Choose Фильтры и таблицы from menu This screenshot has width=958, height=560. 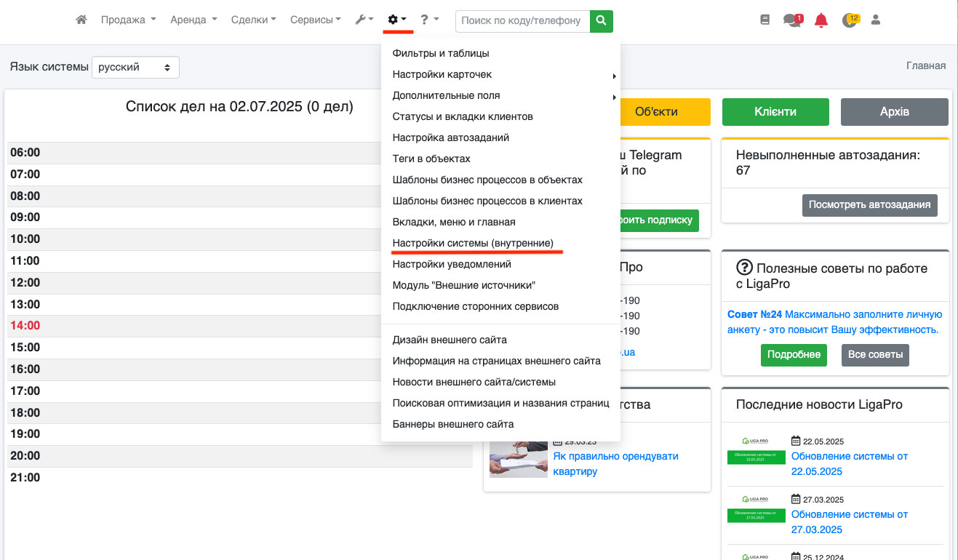441,53
